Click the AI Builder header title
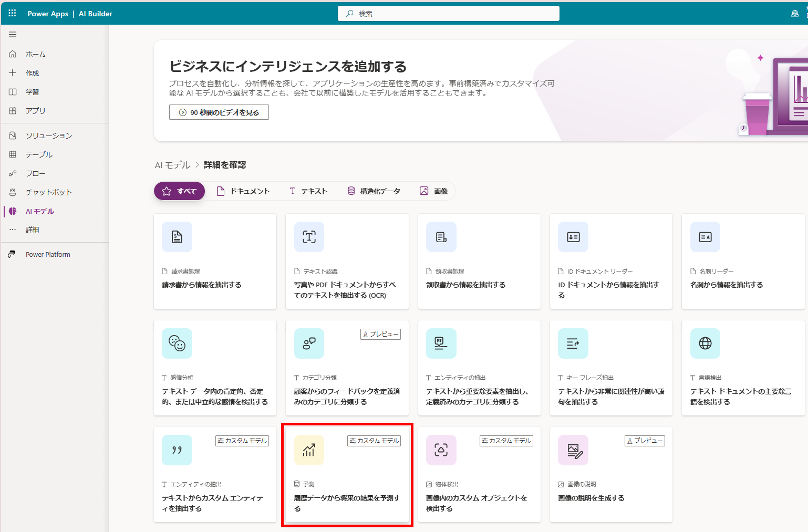 (96, 14)
